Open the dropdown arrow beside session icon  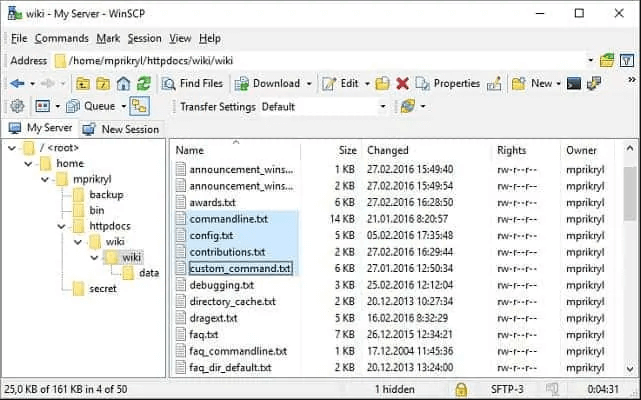point(58,107)
